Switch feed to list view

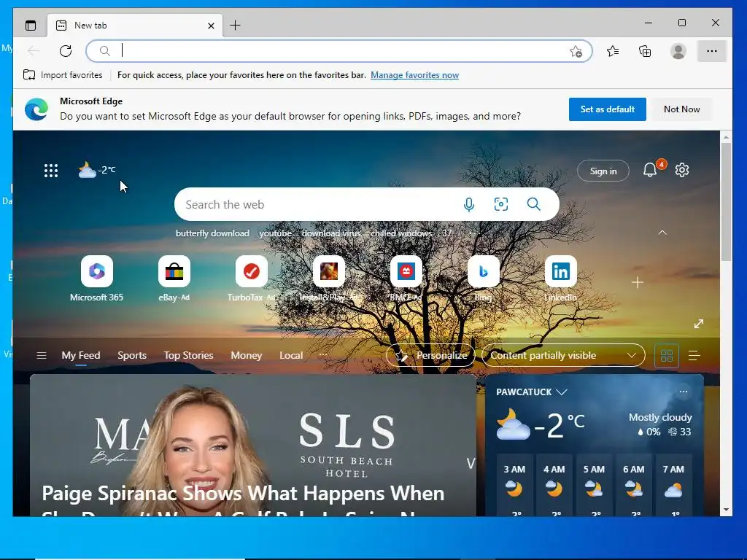click(694, 356)
